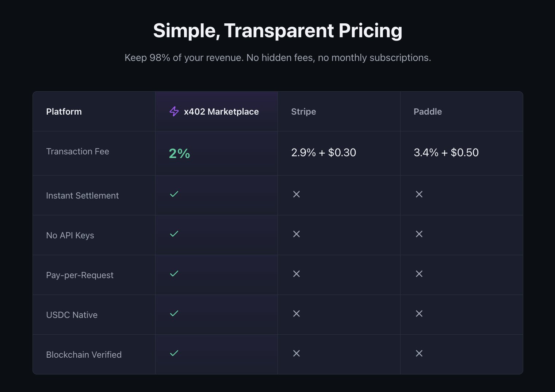Click the green 2% transaction fee
Image resolution: width=555 pixels, height=392 pixels.
[x=179, y=153]
